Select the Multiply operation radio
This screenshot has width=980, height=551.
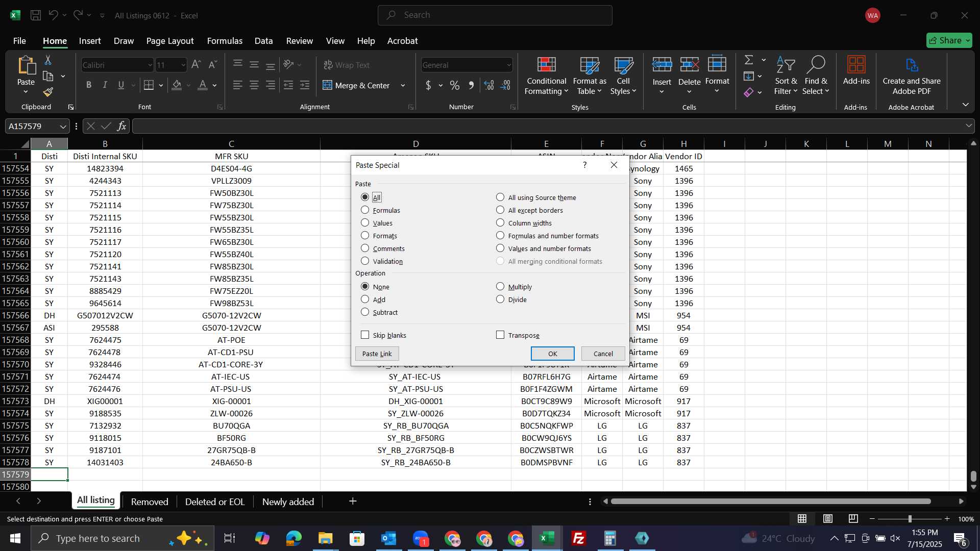pyautogui.click(x=514, y=287)
